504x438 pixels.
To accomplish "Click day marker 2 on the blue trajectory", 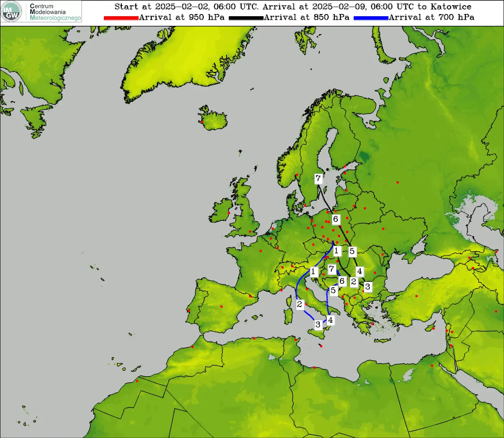I will (x=300, y=305).
